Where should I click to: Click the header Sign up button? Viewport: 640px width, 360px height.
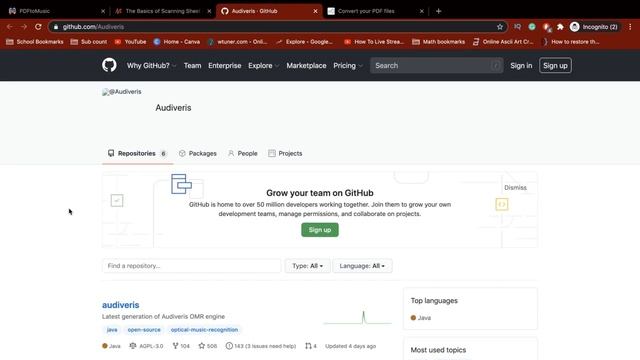555,65
